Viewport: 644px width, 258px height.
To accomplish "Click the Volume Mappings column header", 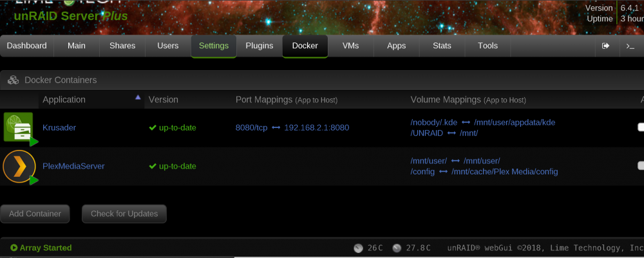I will (x=468, y=100).
